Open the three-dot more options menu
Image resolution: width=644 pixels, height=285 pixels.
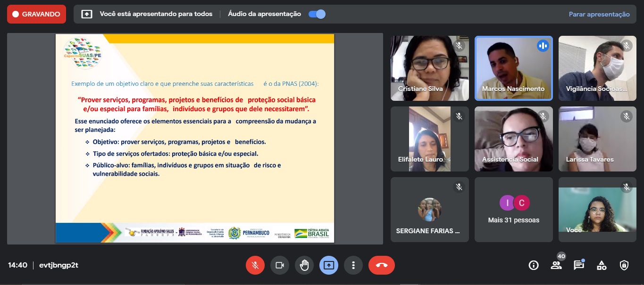[x=353, y=265]
